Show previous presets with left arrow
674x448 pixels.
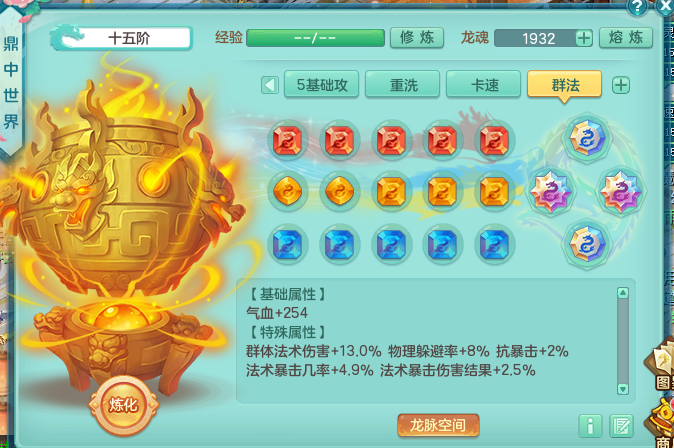click(x=270, y=85)
